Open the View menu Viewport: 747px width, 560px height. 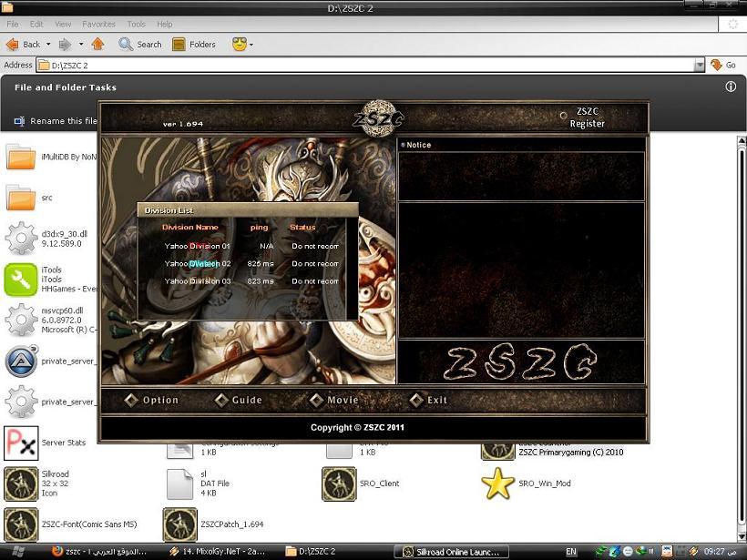pos(63,24)
